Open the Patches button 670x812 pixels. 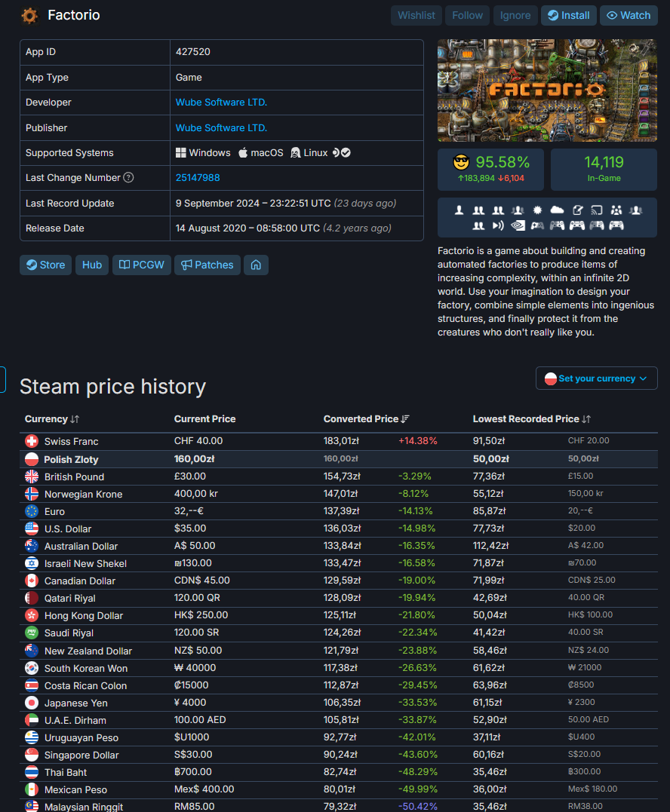[207, 265]
